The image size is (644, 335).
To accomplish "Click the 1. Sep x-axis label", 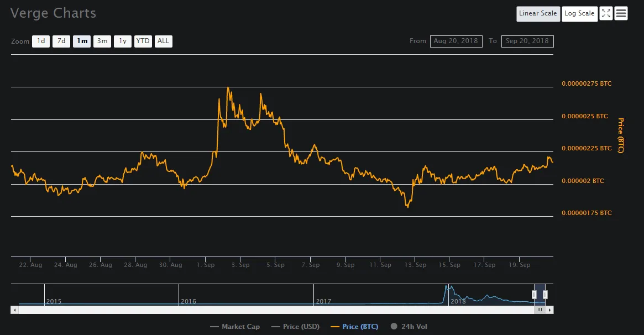I will 205,265.
